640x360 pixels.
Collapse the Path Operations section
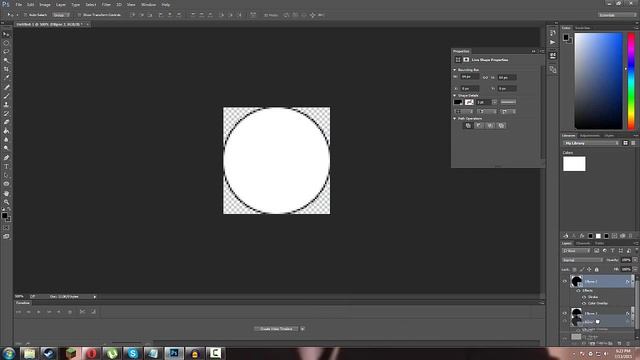click(455, 118)
